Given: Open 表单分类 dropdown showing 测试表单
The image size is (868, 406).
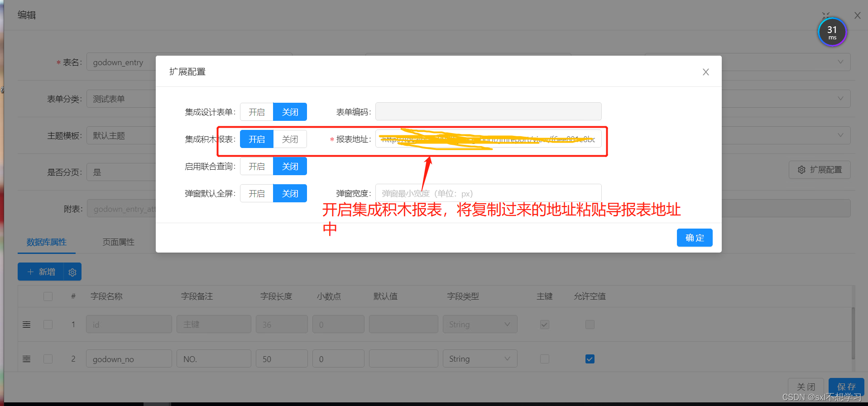Looking at the screenshot, I should (121, 99).
